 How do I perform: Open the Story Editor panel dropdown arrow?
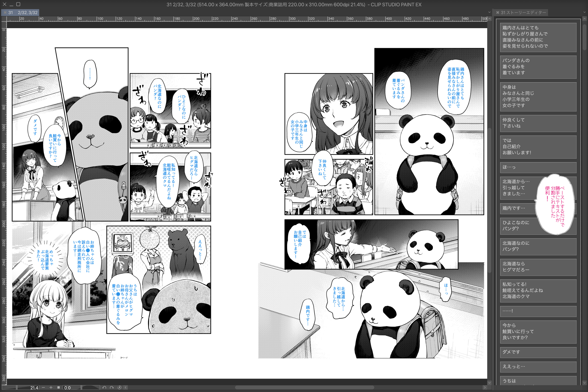[x=585, y=12]
